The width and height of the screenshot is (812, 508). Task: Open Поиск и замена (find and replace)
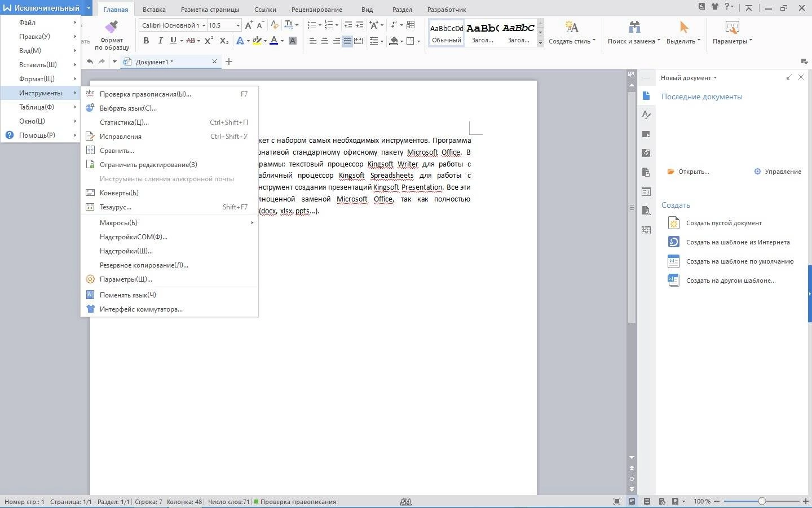click(x=634, y=32)
